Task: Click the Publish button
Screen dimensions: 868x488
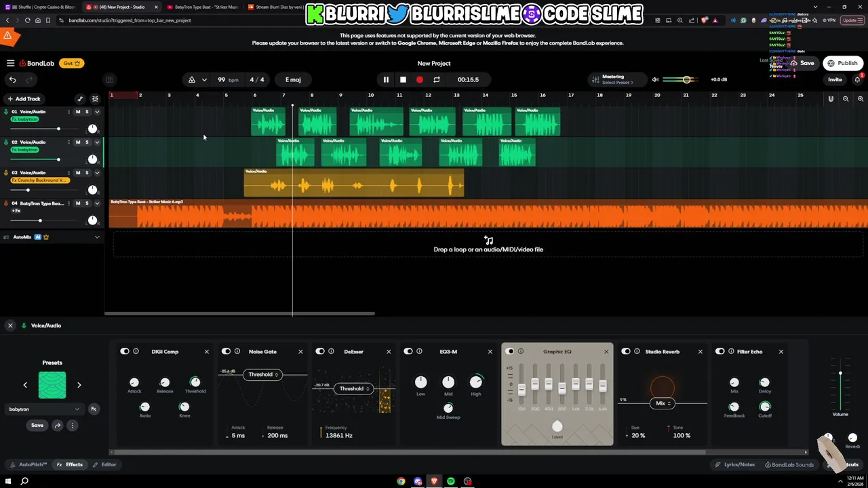Action: [x=843, y=63]
